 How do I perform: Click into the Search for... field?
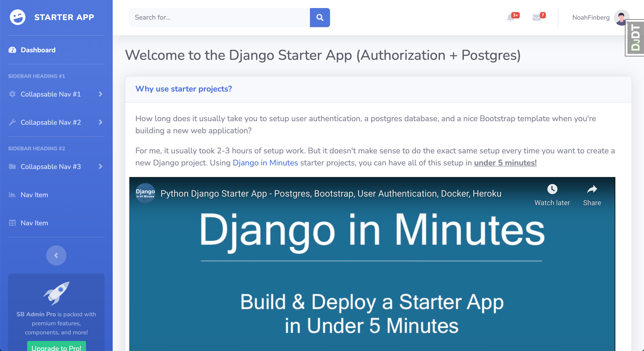(x=219, y=18)
